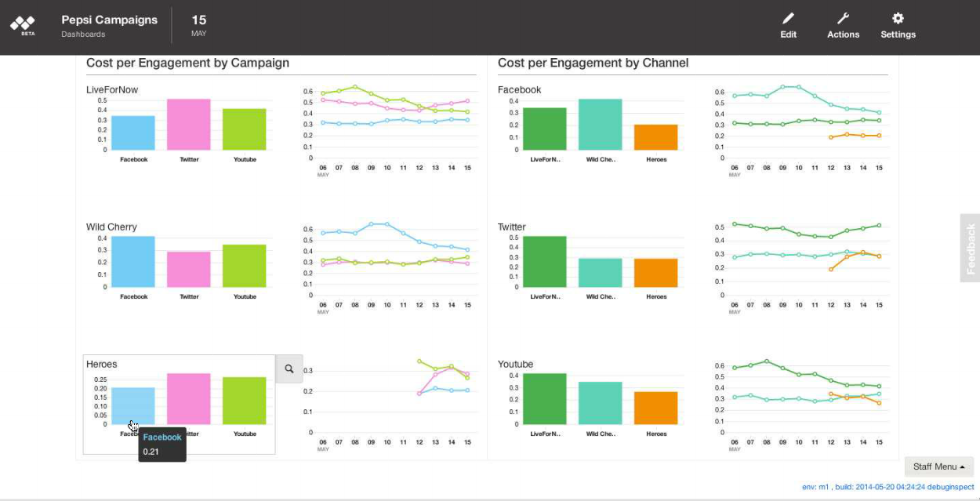980x501 pixels.
Task: Select the 15 MAY date picker
Action: pyautogui.click(x=198, y=26)
